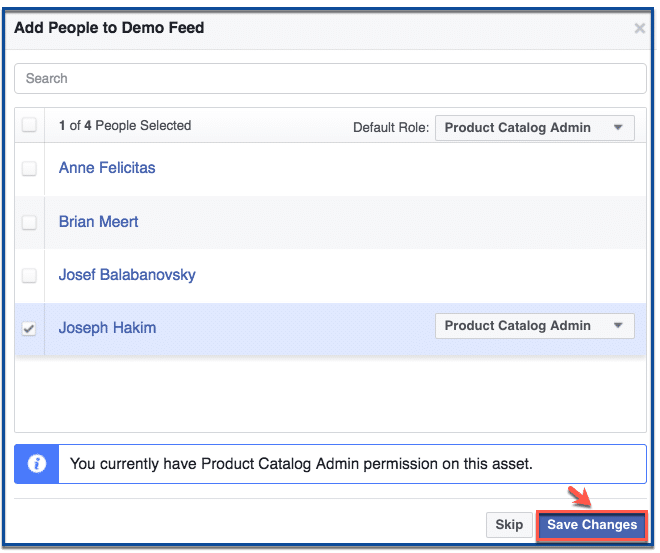The height and width of the screenshot is (553, 660).
Task: Click the blue info icon
Action: (x=37, y=464)
